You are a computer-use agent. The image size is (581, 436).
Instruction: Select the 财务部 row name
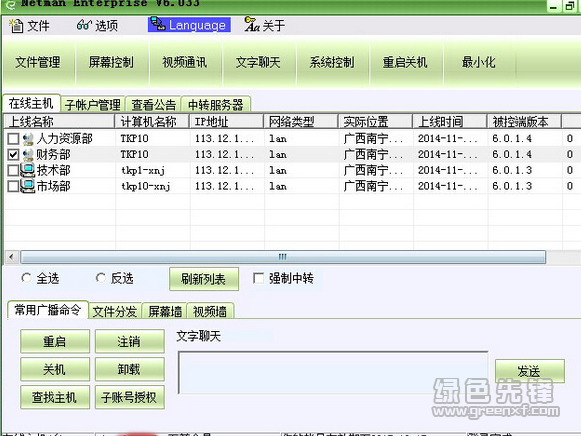53,154
